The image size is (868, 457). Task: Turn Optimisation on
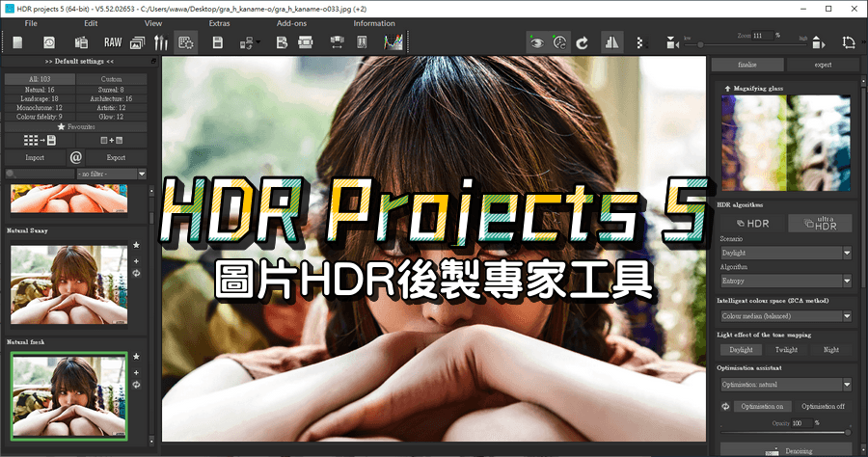coord(762,406)
